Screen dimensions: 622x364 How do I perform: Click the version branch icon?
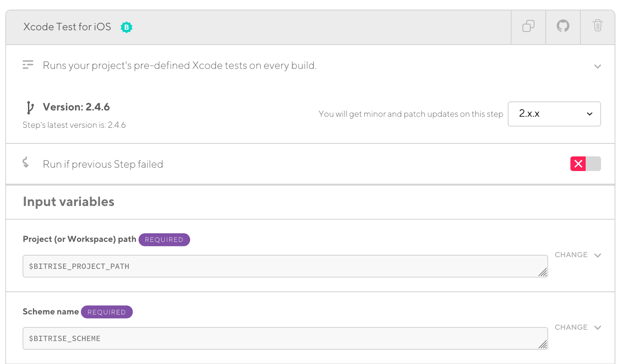[30, 107]
